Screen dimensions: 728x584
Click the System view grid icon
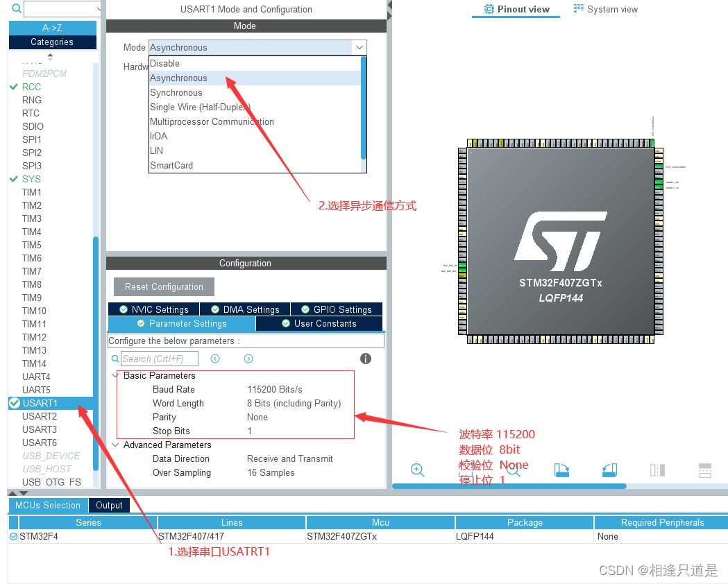click(579, 8)
